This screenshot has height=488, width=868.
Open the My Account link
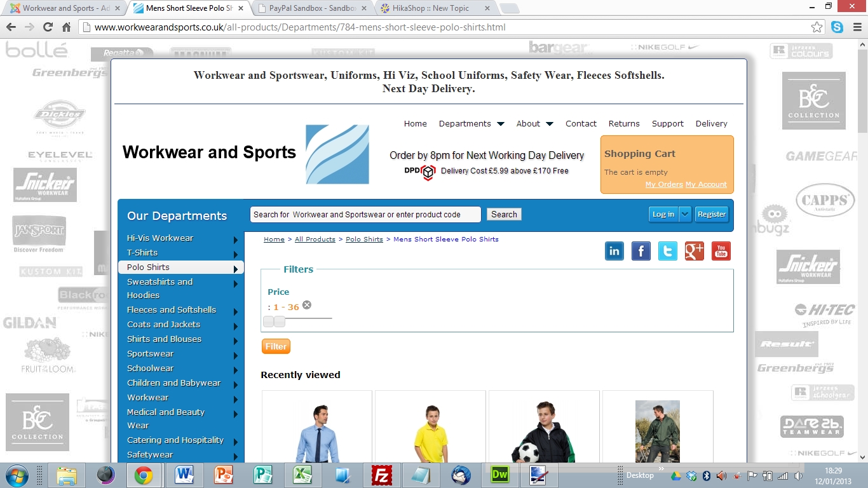[x=706, y=184]
